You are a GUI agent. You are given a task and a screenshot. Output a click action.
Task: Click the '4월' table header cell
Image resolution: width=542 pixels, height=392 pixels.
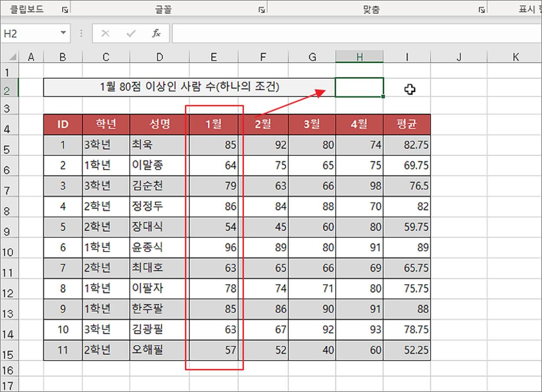[x=359, y=125]
